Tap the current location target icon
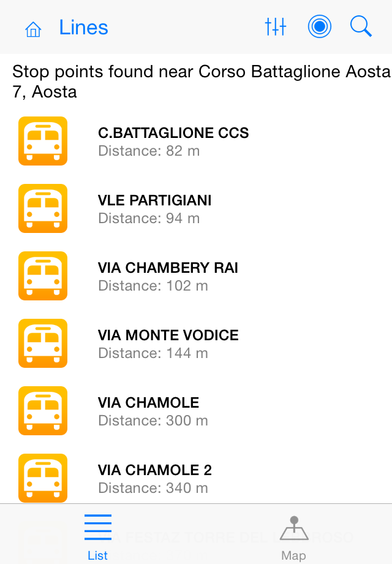Screen dimensions: 392x564 coord(319,26)
